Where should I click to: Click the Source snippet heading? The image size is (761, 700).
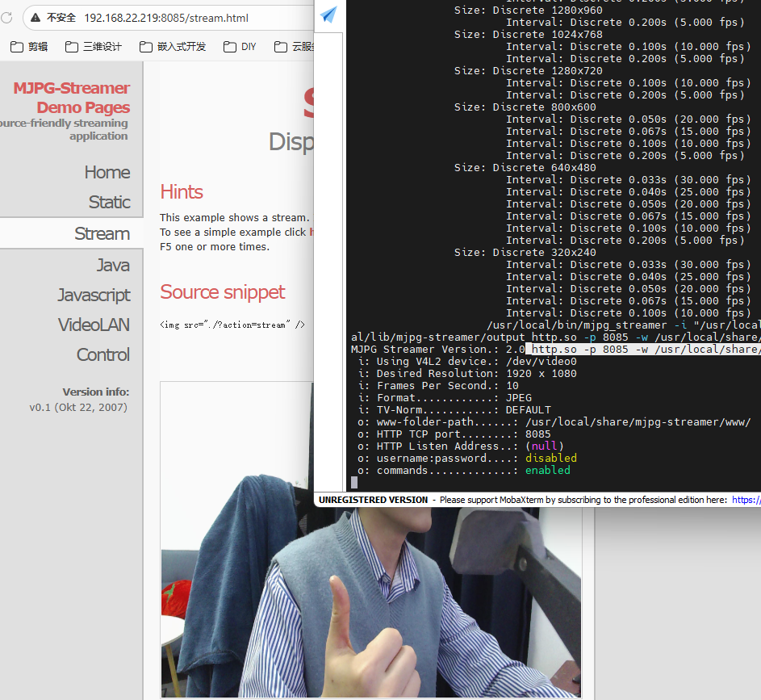click(x=222, y=292)
